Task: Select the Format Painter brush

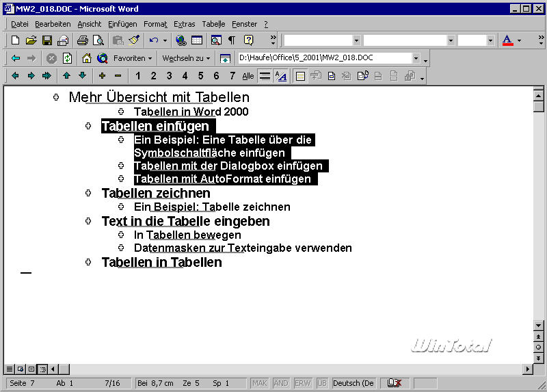Action: click(x=134, y=40)
